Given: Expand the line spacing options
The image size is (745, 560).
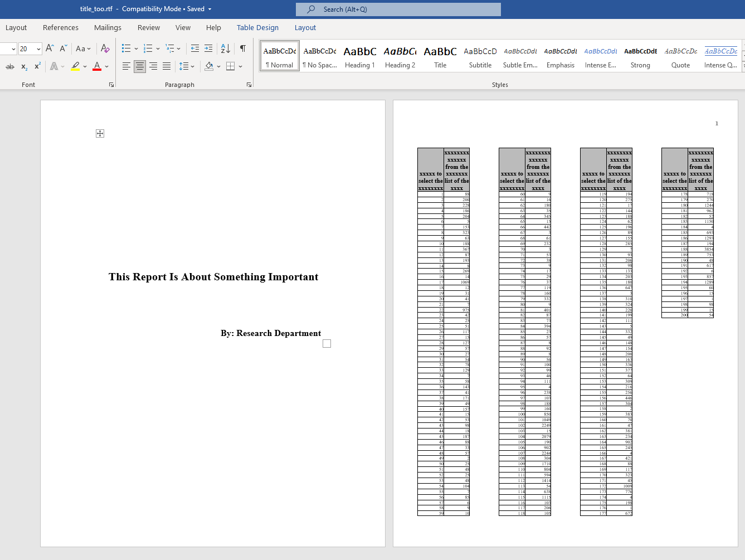Looking at the screenshot, I should click(193, 66).
